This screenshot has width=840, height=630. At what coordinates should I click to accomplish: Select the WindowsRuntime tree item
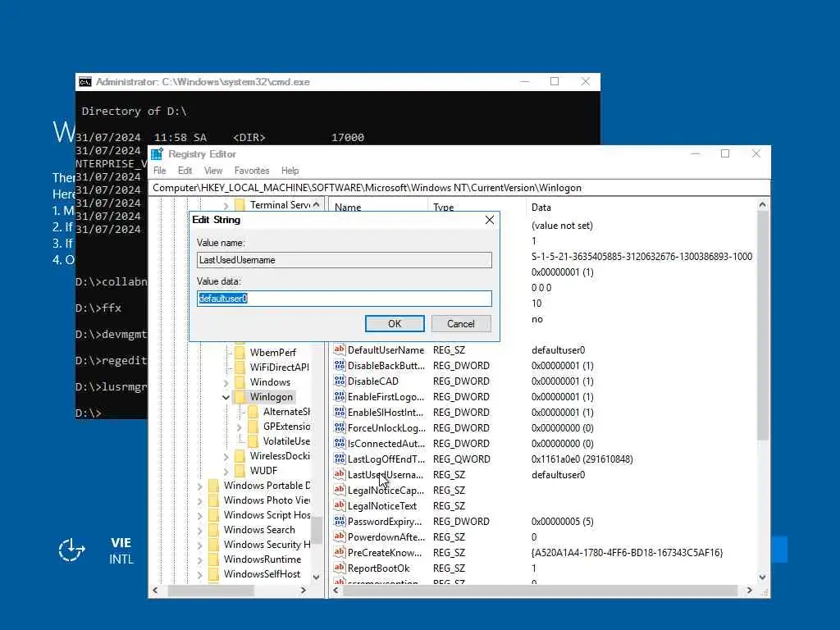(x=262, y=559)
